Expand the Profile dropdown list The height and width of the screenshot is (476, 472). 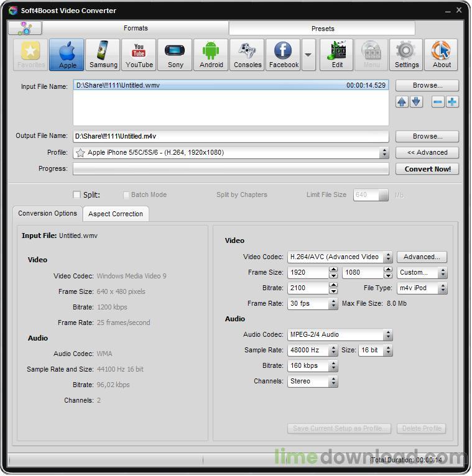coord(384,153)
